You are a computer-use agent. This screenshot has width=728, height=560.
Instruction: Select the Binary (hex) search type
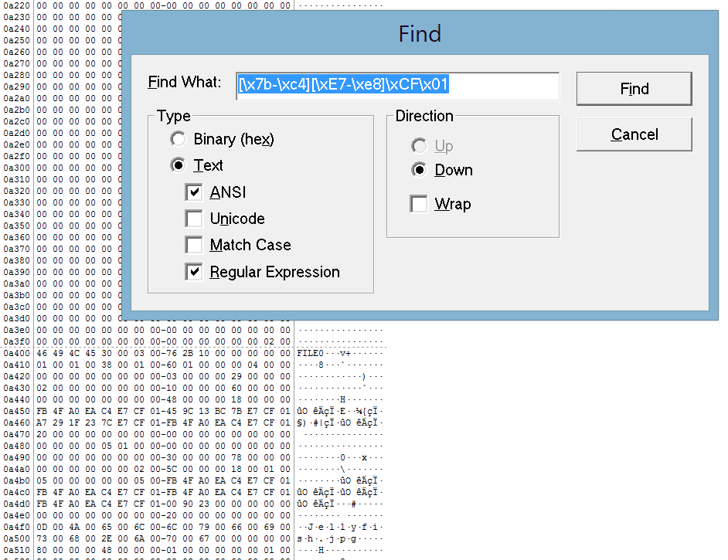tap(179, 139)
